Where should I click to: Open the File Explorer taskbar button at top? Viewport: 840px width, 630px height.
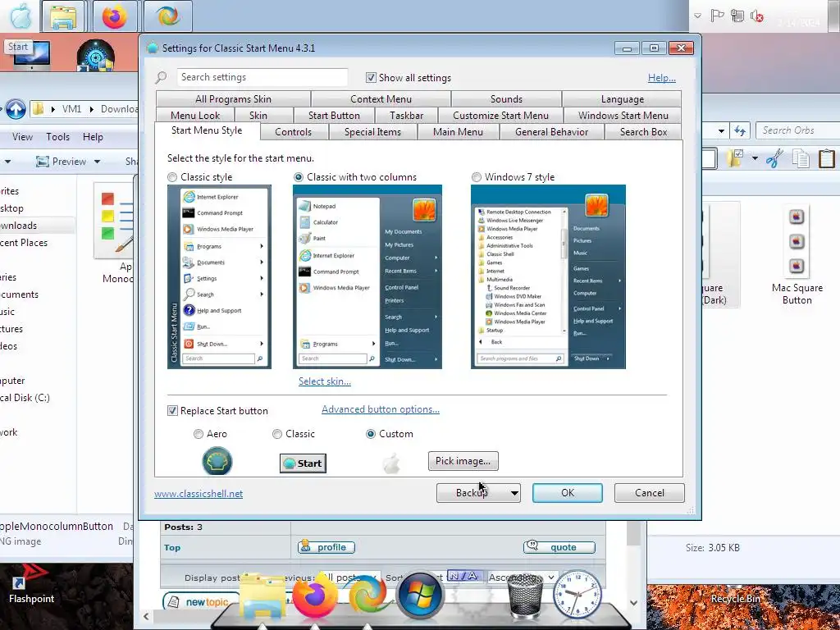[x=62, y=16]
